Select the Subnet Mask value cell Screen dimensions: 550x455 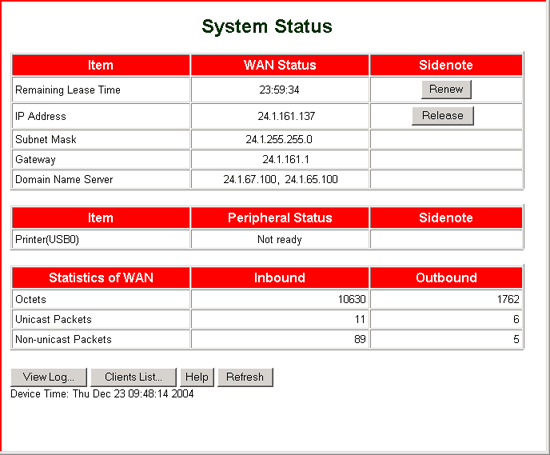coord(280,140)
